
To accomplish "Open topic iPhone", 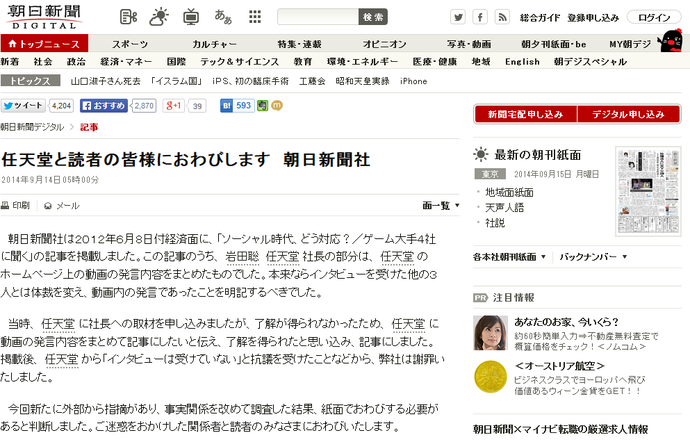I will point(414,81).
